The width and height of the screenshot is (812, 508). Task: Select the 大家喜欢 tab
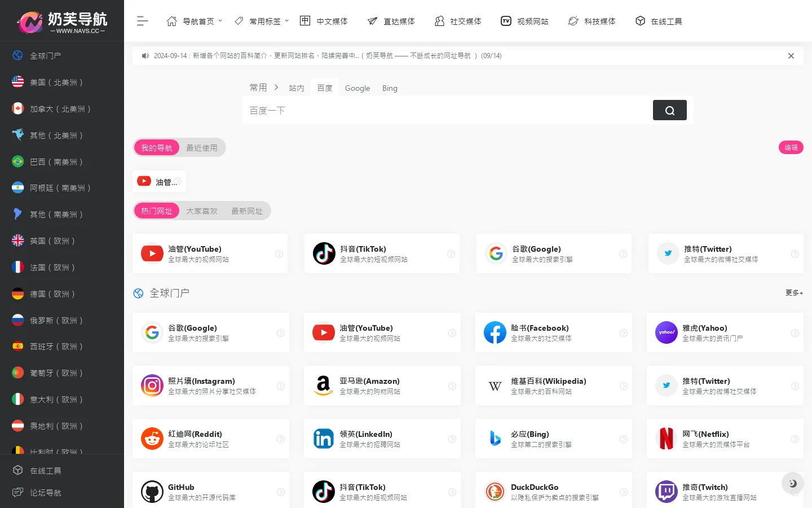point(202,211)
